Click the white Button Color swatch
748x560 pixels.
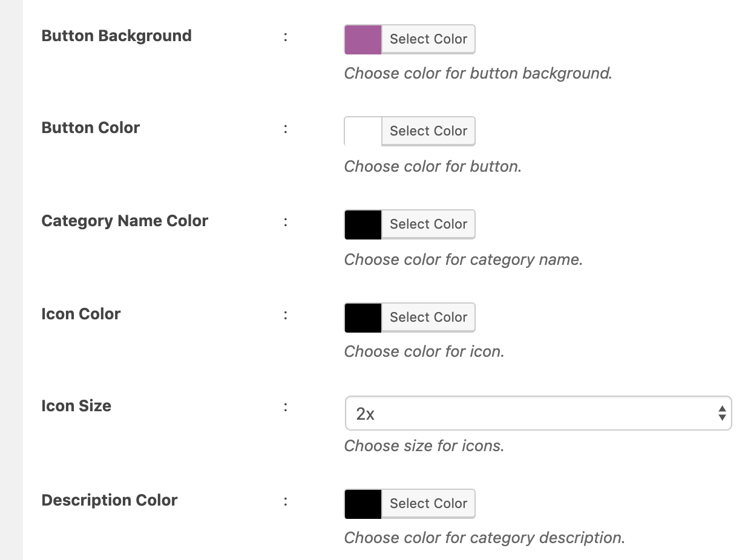pos(363,131)
